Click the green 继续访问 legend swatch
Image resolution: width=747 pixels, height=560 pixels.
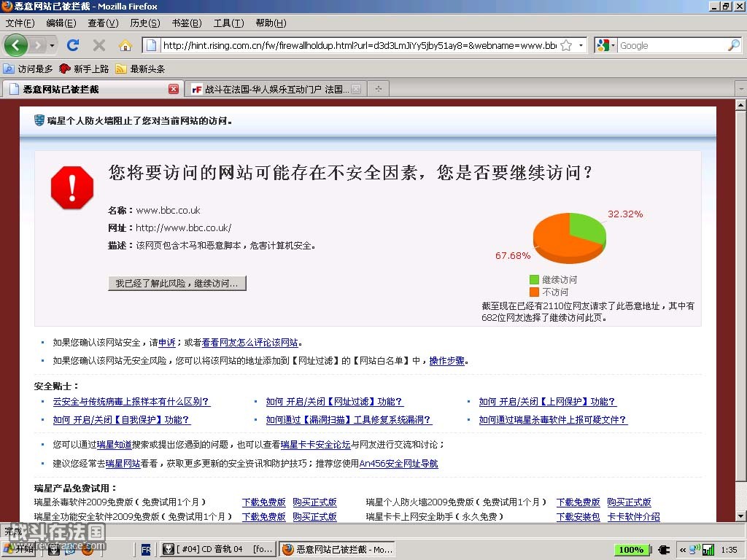[534, 279]
